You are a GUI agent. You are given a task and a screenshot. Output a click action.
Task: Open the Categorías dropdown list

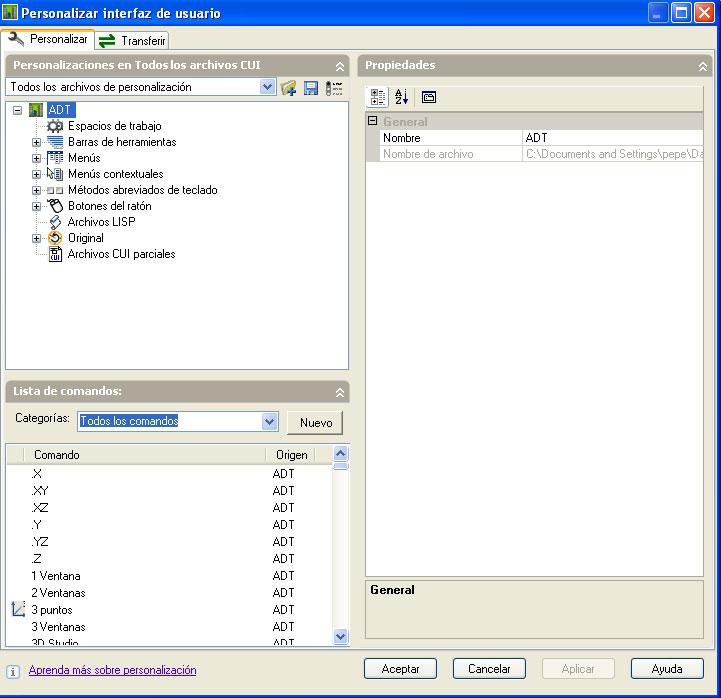(269, 421)
